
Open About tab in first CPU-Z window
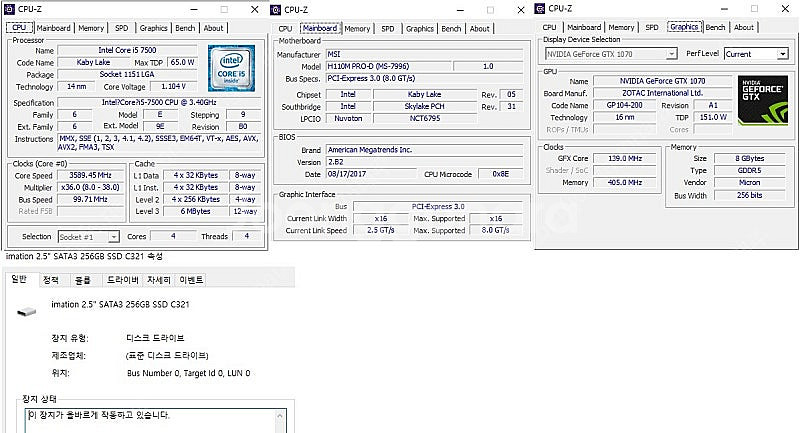[213, 28]
